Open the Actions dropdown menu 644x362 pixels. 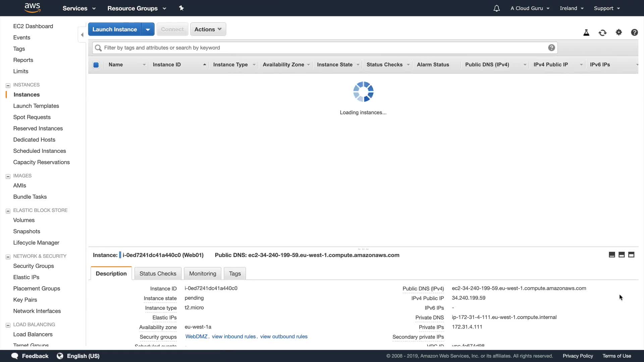point(208,29)
